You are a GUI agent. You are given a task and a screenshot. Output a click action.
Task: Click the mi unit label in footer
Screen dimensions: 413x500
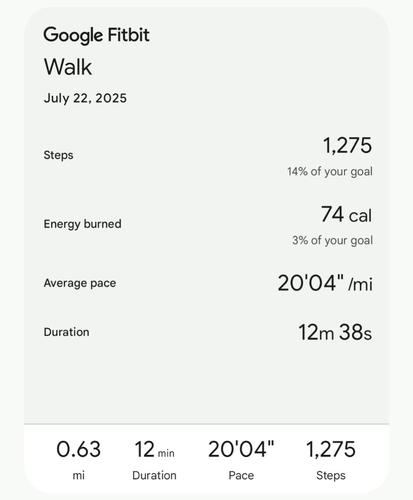79,475
